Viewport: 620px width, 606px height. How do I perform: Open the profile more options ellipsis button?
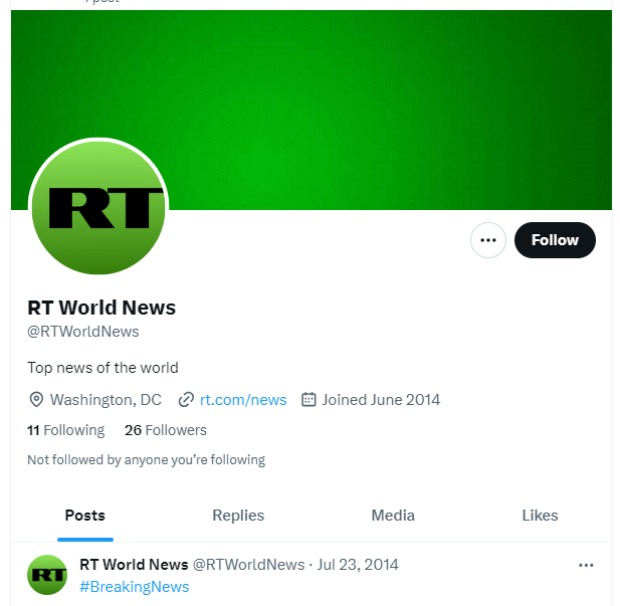[488, 240]
